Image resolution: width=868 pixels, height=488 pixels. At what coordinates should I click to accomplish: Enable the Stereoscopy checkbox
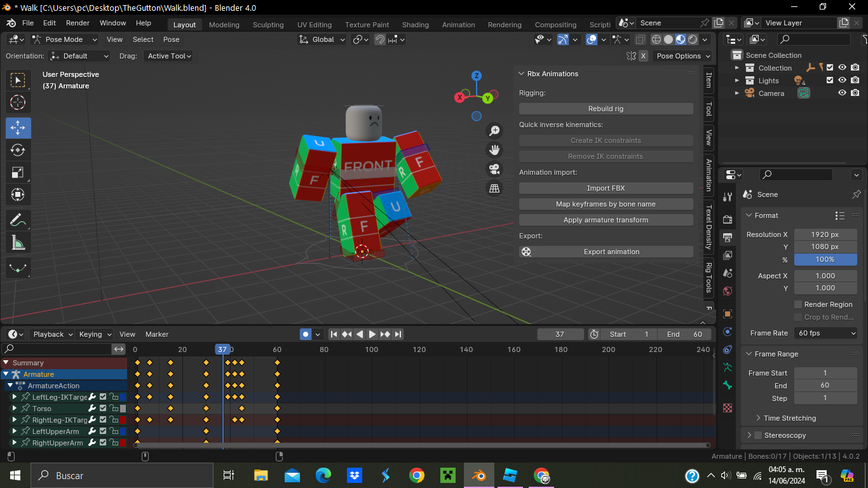click(x=757, y=435)
